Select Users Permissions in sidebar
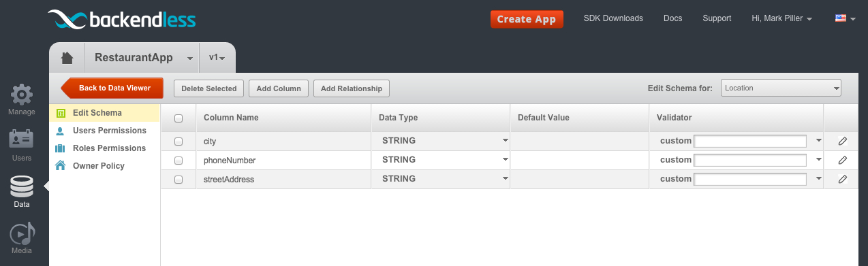Screen dimensions: 868x266 (110, 131)
